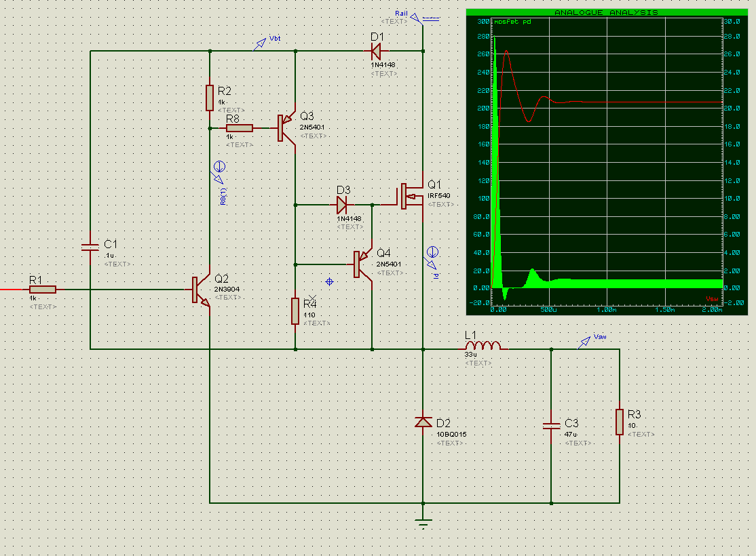Click the R3 reference label
756x556 pixels.
(634, 414)
